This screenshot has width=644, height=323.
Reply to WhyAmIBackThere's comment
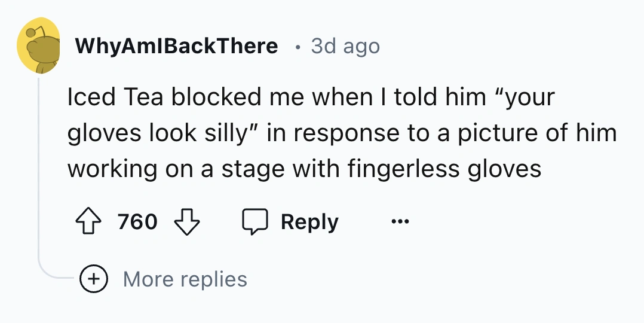point(292,222)
